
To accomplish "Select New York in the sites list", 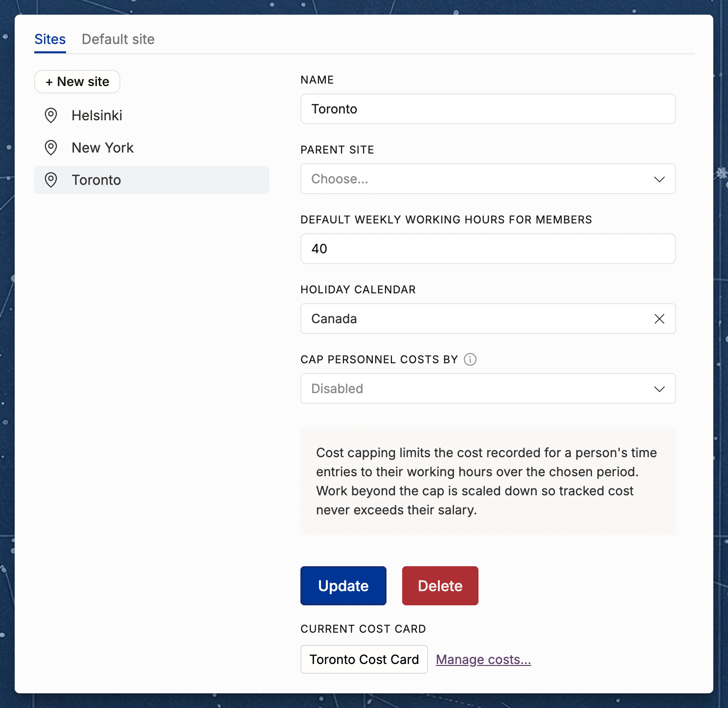I will pos(152,148).
